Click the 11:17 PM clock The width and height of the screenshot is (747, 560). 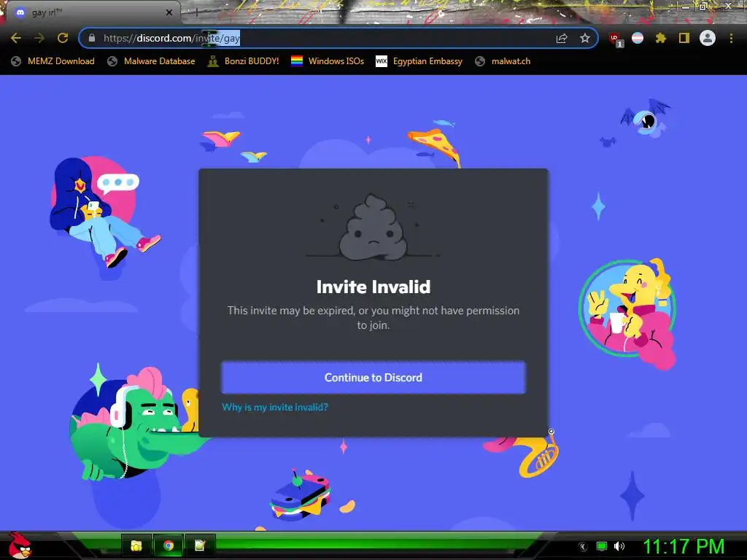684,546
